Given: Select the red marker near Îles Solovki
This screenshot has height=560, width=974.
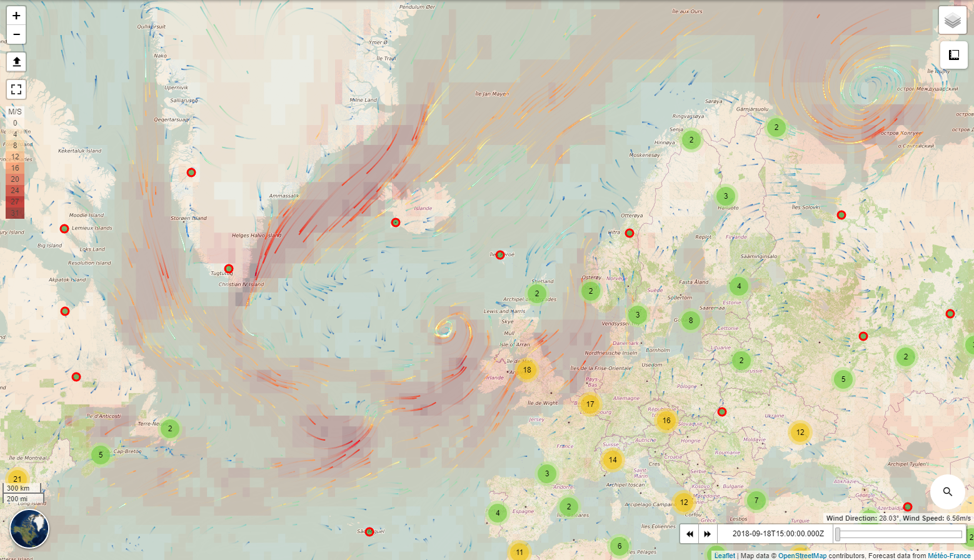Looking at the screenshot, I should (x=841, y=215).
